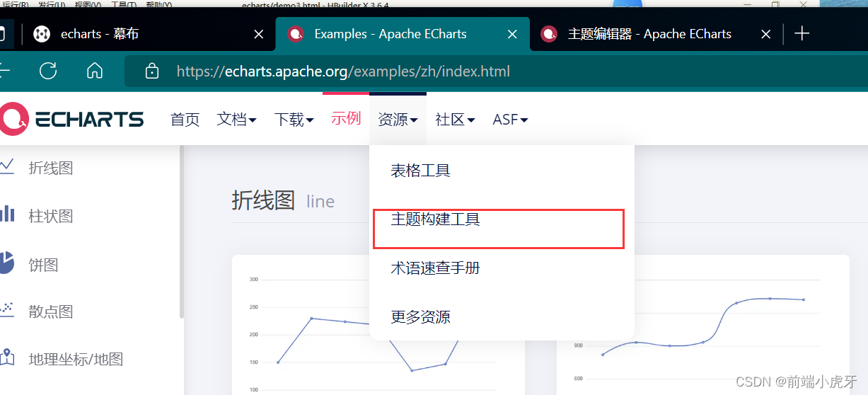Open the 首页 nav link
This screenshot has height=395, width=868.
click(185, 120)
